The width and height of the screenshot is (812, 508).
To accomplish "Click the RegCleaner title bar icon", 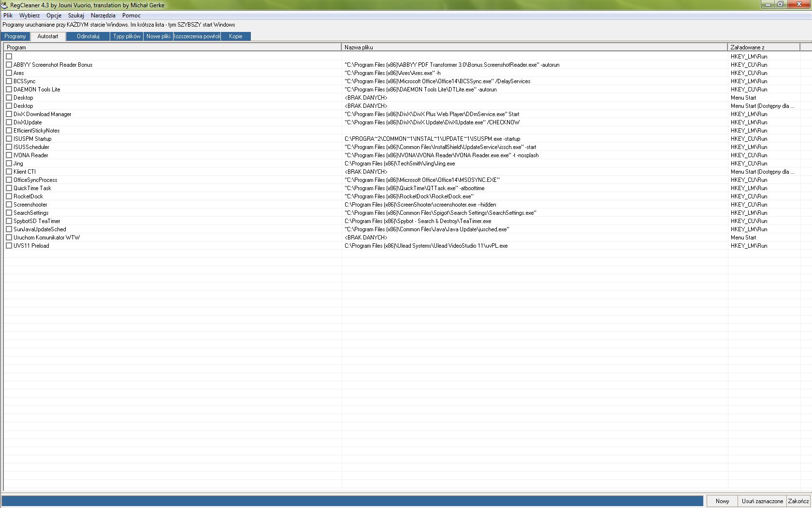I will pyautogui.click(x=4, y=5).
